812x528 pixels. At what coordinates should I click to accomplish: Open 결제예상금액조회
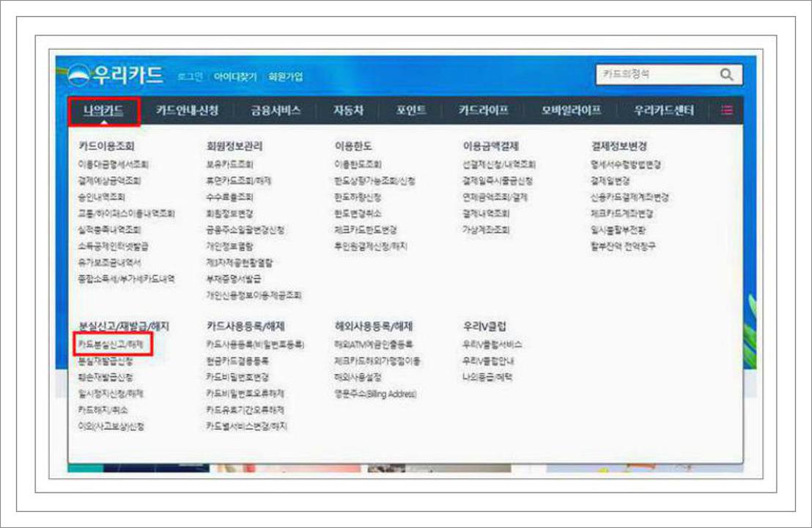point(109,181)
